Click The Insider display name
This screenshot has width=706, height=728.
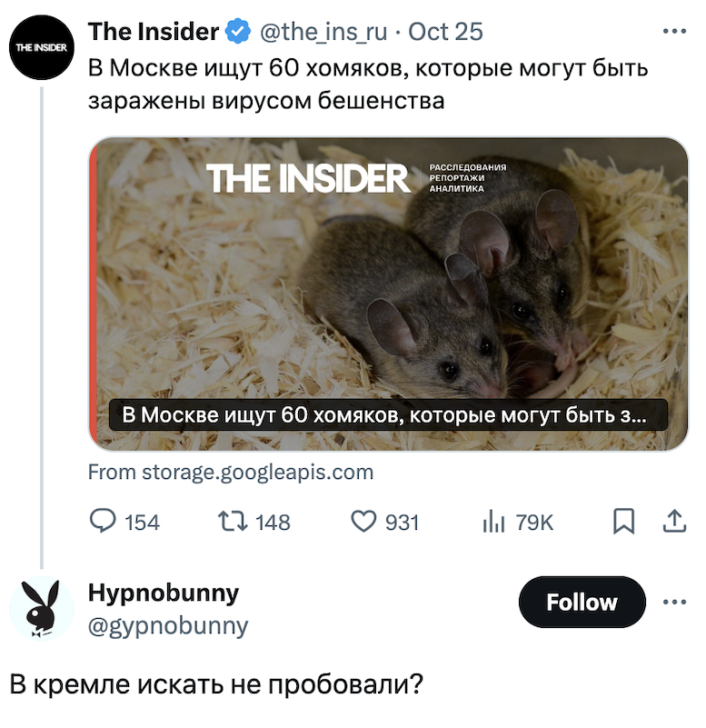[x=153, y=32]
